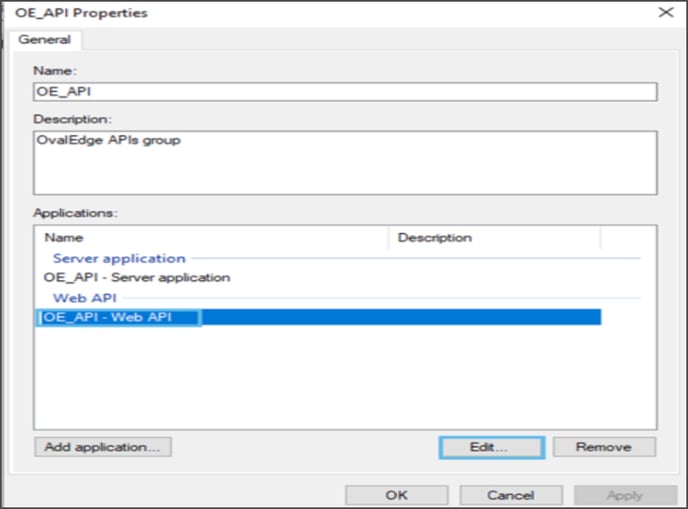Edit the selected application
This screenshot has height=509, width=688.
pos(492,447)
